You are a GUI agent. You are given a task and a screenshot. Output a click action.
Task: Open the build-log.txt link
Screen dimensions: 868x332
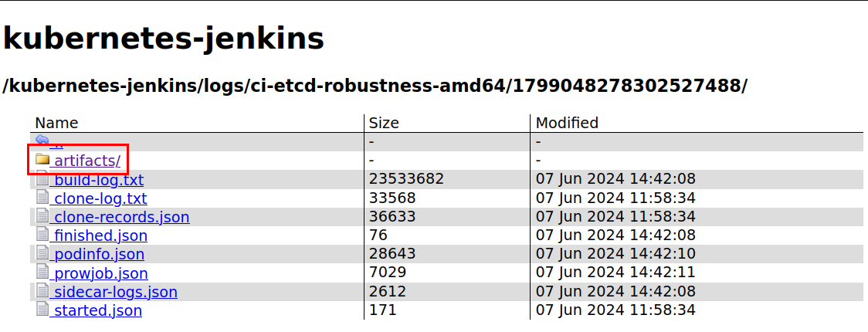click(x=98, y=180)
